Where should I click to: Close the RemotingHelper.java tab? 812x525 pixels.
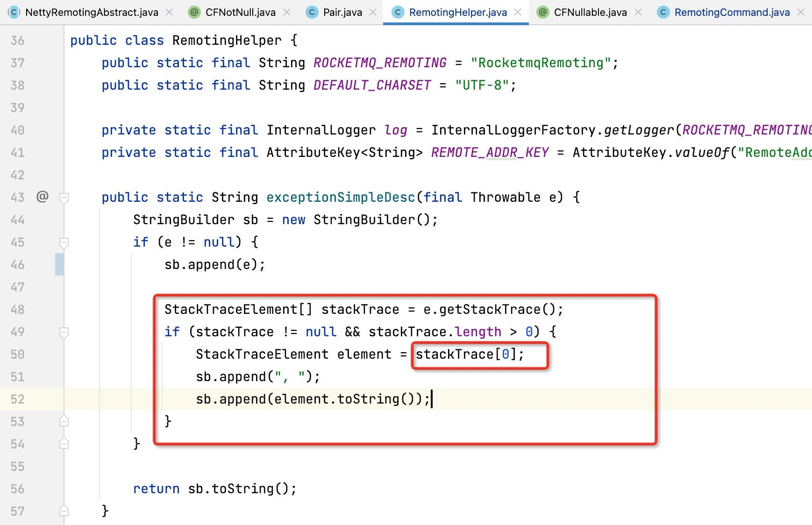518,13
